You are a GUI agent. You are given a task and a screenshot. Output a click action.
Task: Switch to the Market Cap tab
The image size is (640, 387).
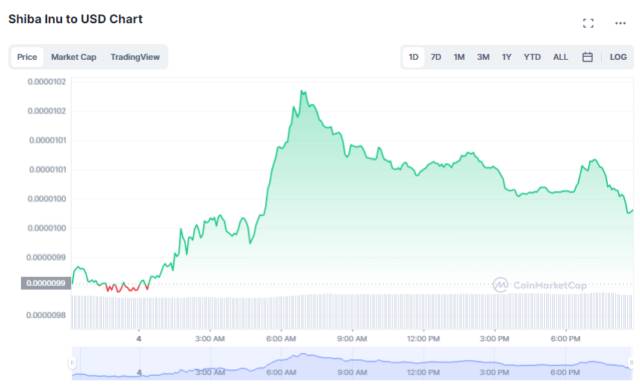pyautogui.click(x=73, y=57)
